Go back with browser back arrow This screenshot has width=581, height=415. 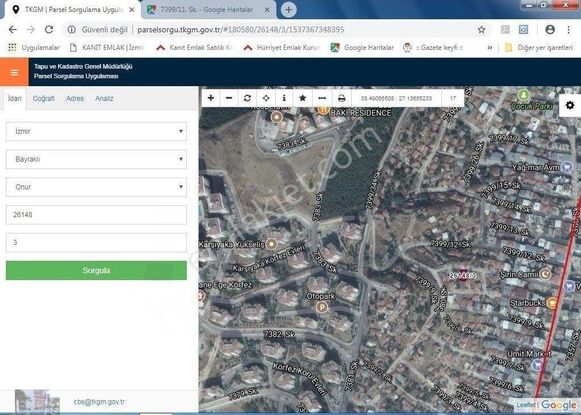pos(13,30)
